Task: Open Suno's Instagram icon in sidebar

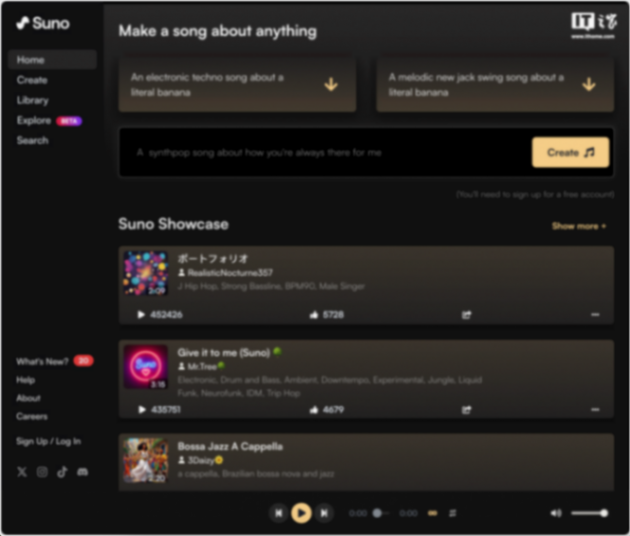Action: point(42,472)
